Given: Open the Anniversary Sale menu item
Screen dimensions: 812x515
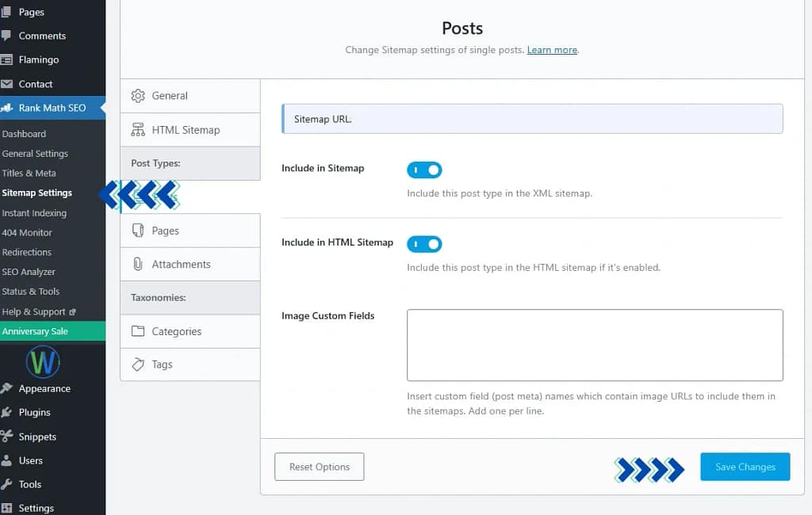Looking at the screenshot, I should tap(35, 331).
